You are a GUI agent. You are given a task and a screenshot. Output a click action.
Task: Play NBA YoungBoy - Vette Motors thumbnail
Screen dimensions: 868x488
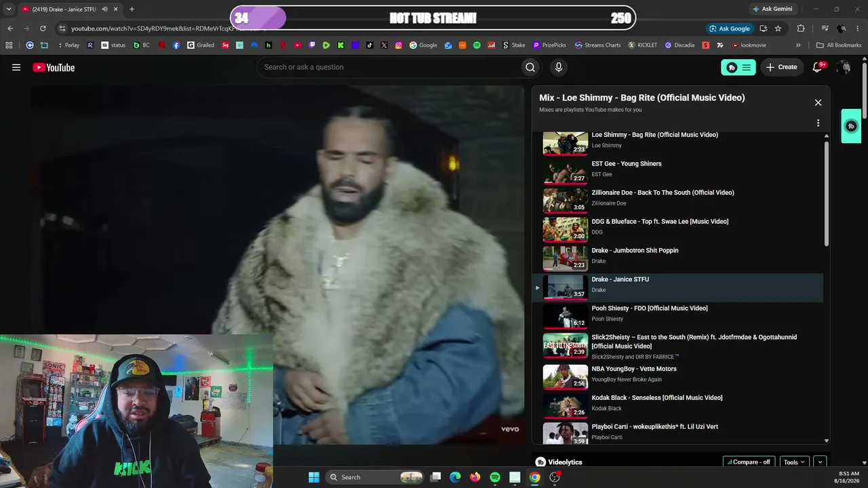tap(566, 377)
